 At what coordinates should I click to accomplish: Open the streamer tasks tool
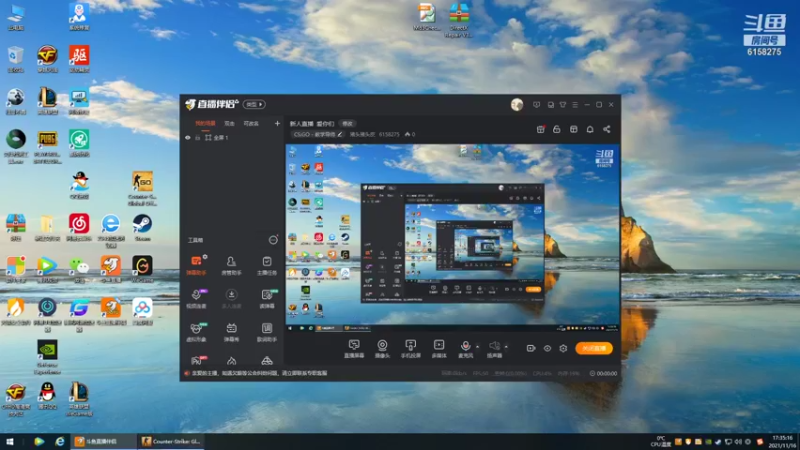(266, 265)
